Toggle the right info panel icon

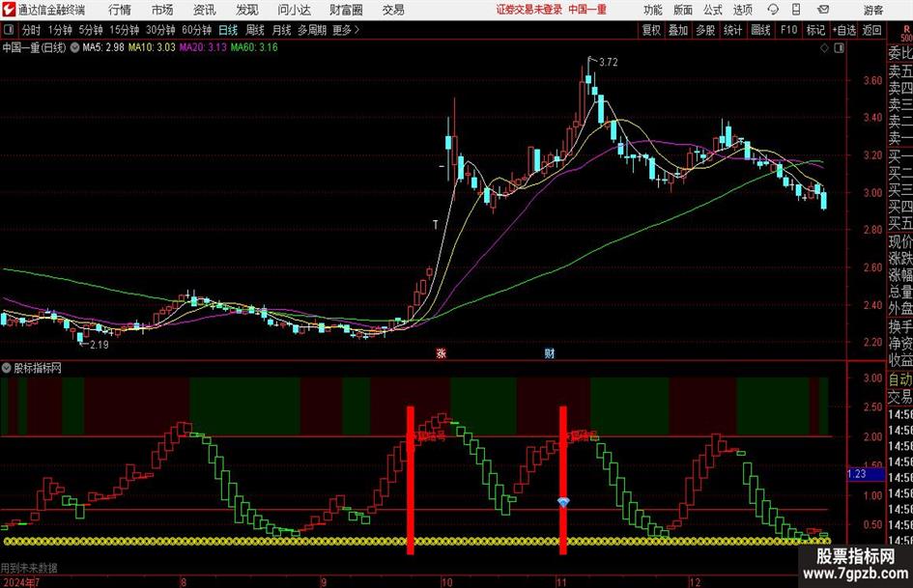[x=839, y=48]
